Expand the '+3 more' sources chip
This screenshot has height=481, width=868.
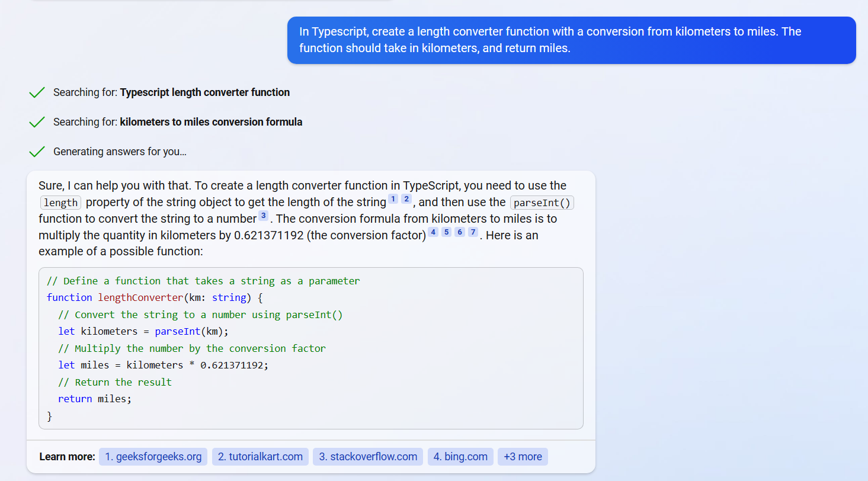point(523,457)
